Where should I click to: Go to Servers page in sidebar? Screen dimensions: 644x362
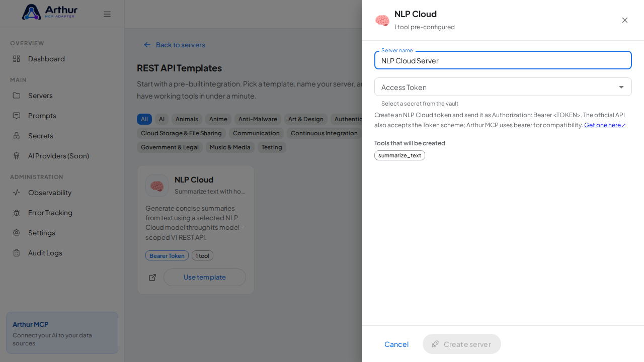pyautogui.click(x=62, y=96)
